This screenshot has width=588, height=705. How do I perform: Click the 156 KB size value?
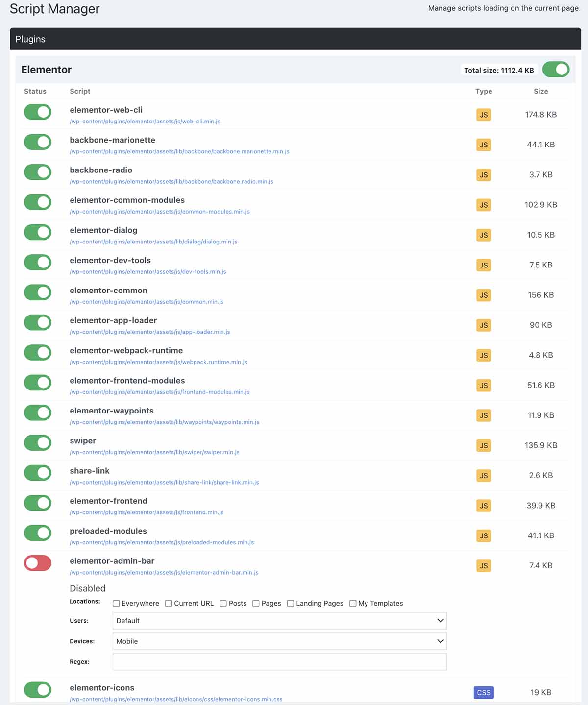click(541, 295)
